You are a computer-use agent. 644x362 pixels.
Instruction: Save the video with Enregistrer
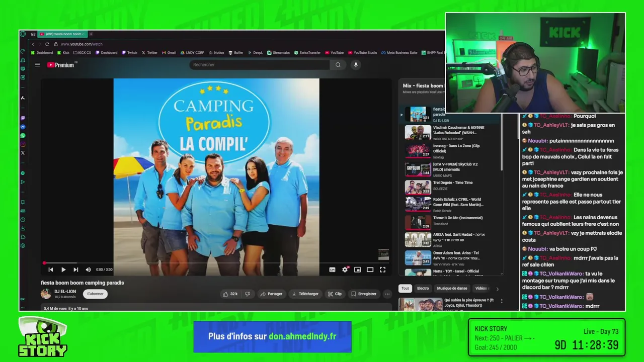pos(364,294)
